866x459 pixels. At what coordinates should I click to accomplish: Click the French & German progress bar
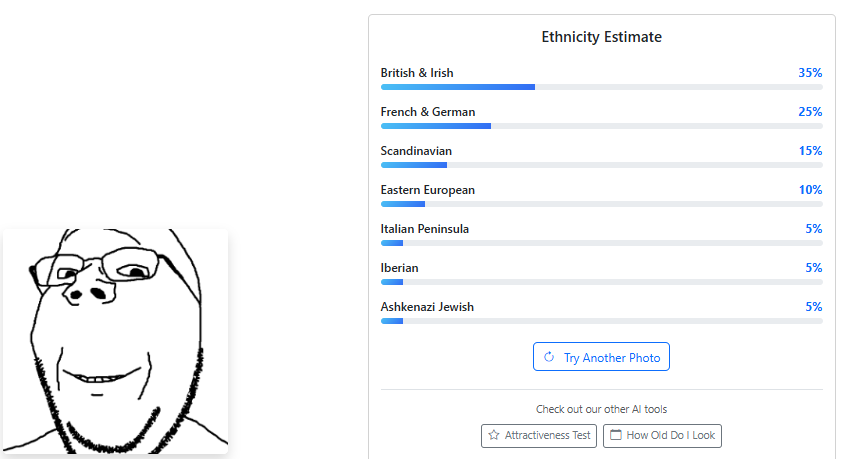[601, 126]
